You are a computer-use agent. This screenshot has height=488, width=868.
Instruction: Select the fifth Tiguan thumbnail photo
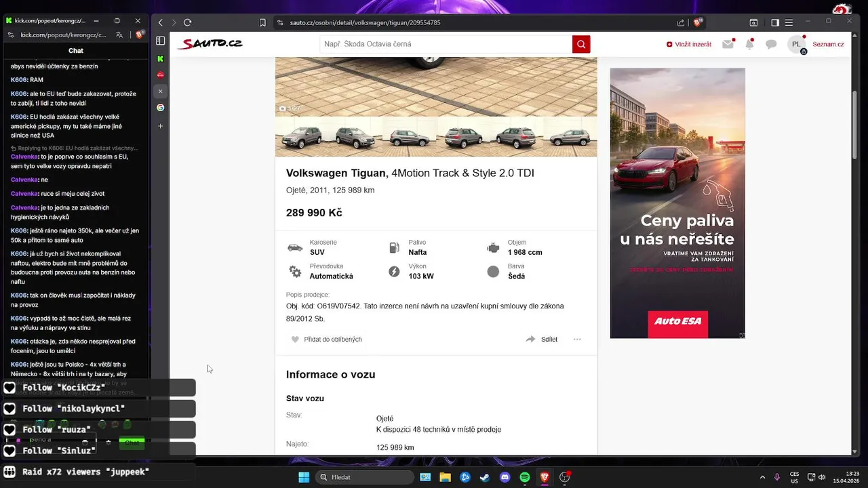(516, 137)
